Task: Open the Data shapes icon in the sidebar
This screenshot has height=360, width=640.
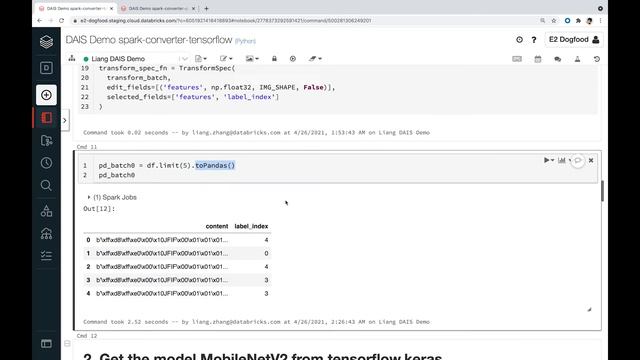Action: [x=46, y=211]
